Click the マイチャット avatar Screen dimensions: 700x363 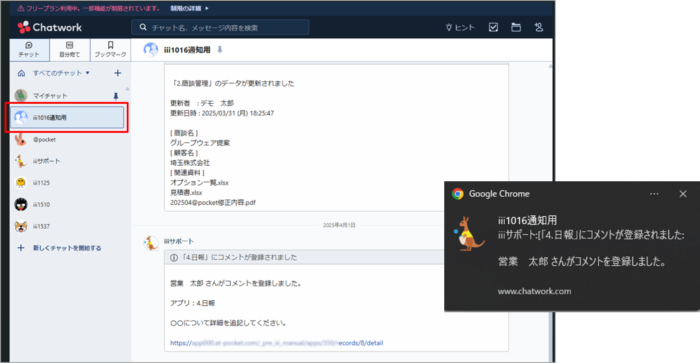[21, 96]
